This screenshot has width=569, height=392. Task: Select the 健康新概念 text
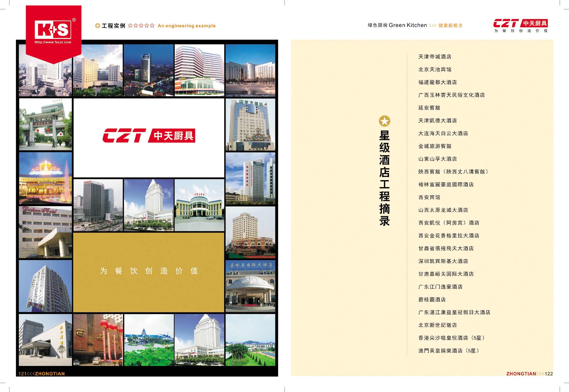[451, 26]
